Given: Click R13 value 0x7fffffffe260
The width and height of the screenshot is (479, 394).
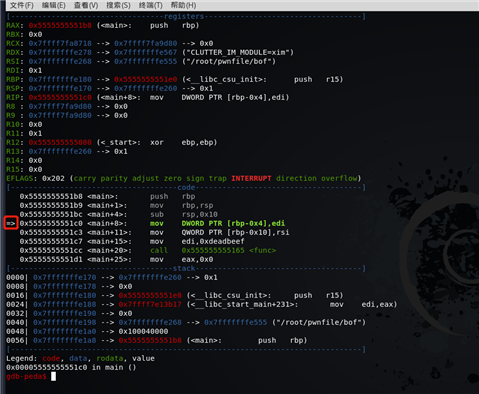Looking at the screenshot, I should coord(60,152).
